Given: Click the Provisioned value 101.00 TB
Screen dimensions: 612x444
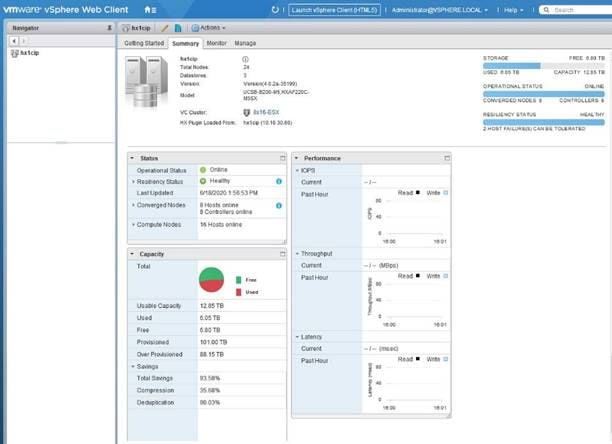Looking at the screenshot, I should click(213, 342).
